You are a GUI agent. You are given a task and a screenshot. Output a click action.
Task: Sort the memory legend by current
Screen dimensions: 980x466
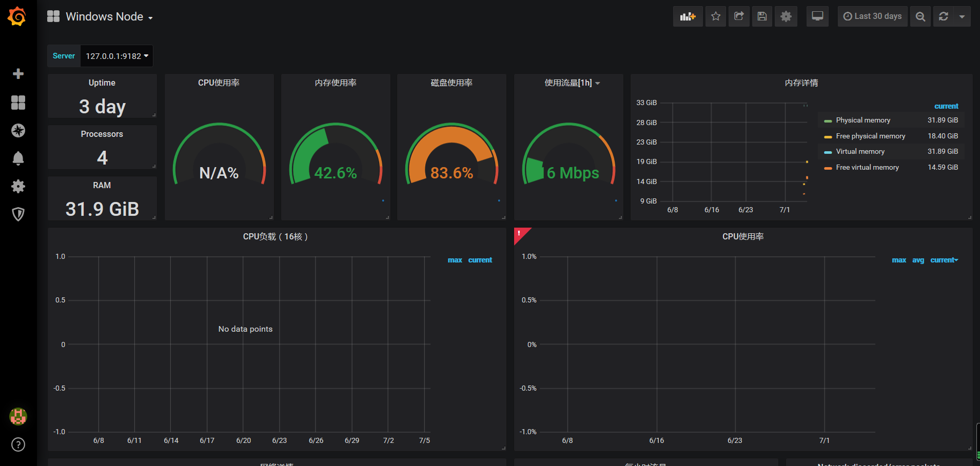point(947,106)
